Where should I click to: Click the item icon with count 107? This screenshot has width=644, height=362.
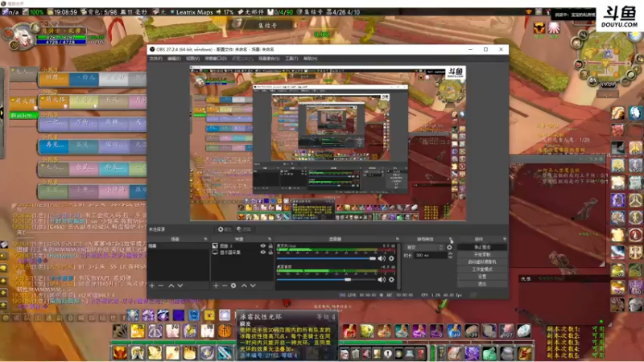[x=506, y=331]
